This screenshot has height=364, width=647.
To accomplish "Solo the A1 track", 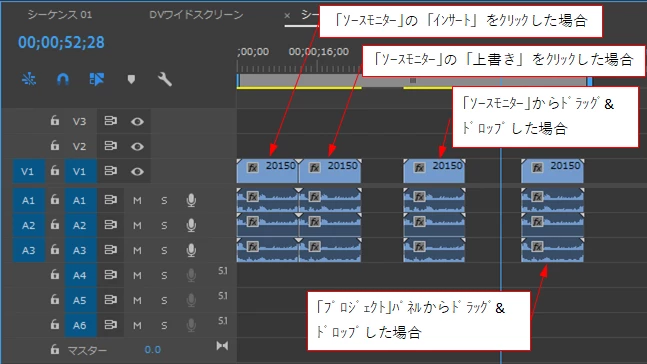I will click(x=164, y=201).
